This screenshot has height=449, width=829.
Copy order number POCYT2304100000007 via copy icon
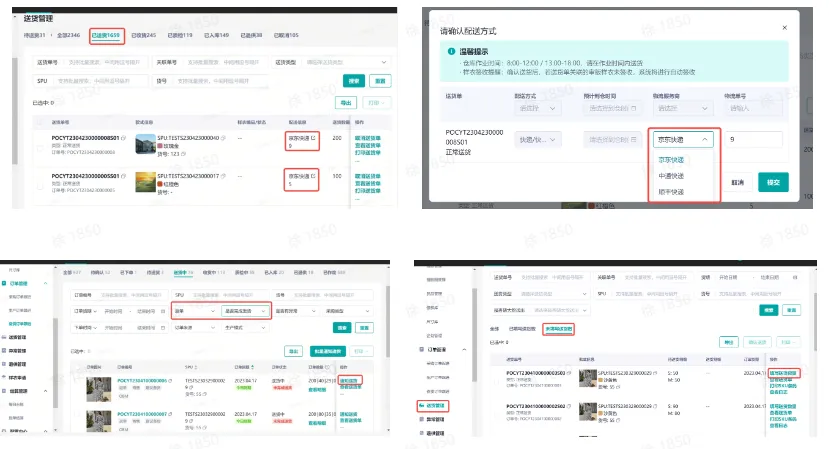click(170, 414)
